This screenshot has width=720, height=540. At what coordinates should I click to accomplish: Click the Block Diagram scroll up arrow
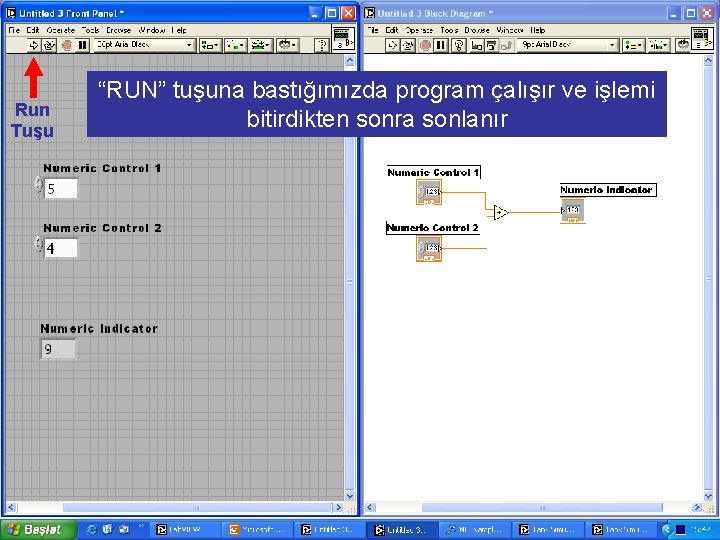[709, 60]
